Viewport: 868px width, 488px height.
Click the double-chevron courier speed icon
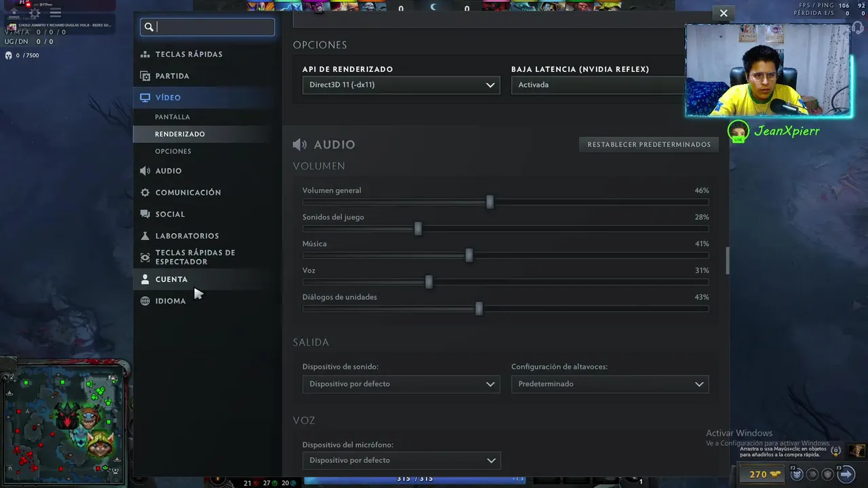[812, 474]
